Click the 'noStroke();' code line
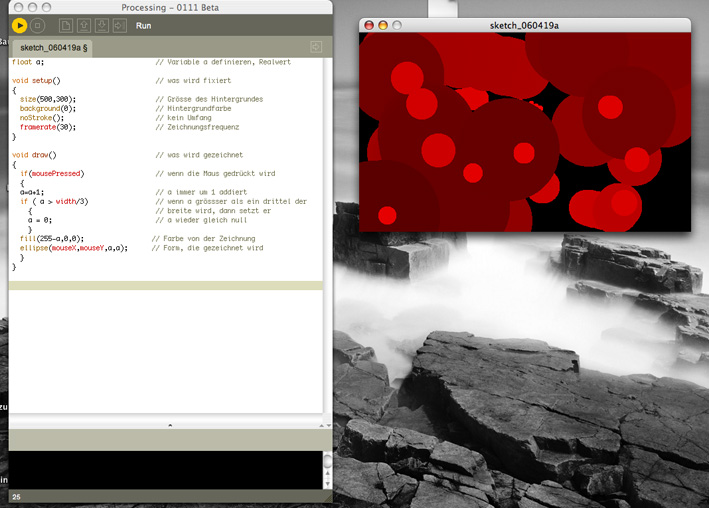This screenshot has width=709, height=508. (42, 118)
